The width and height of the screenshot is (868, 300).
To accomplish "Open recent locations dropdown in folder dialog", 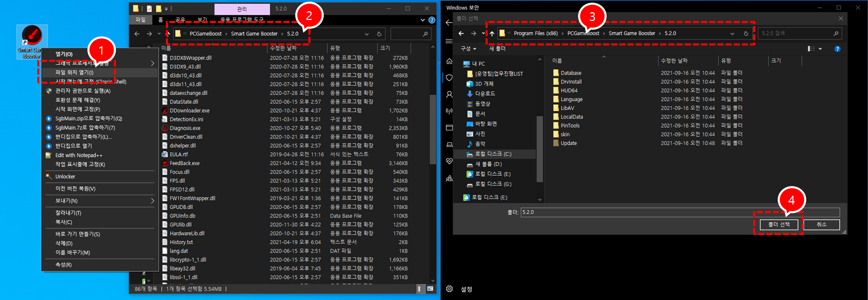I will (483, 33).
